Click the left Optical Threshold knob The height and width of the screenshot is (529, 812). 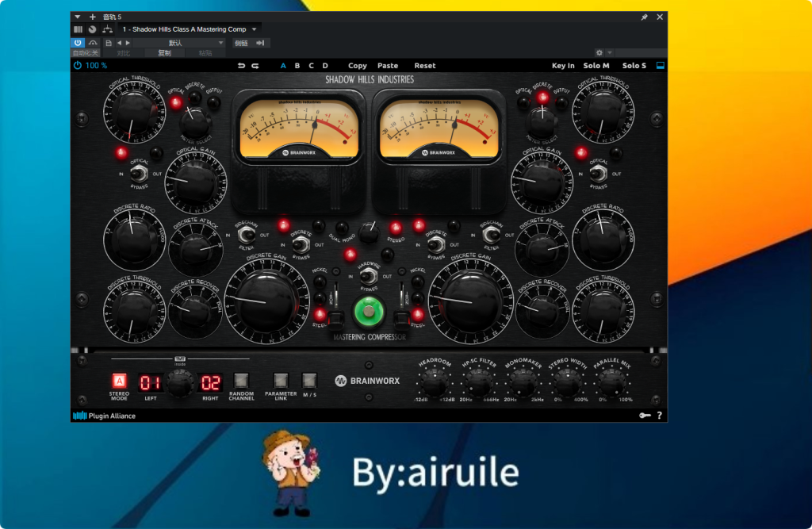135,111
